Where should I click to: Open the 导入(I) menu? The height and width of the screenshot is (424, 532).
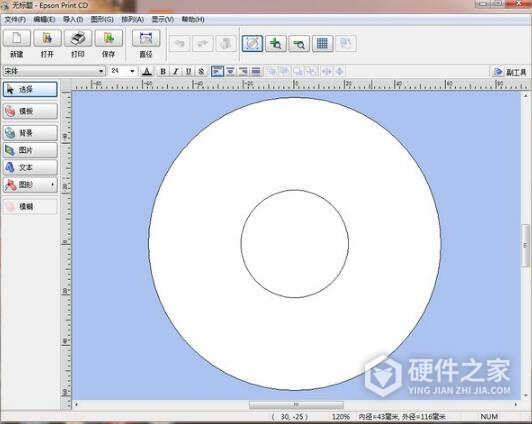coord(73,19)
